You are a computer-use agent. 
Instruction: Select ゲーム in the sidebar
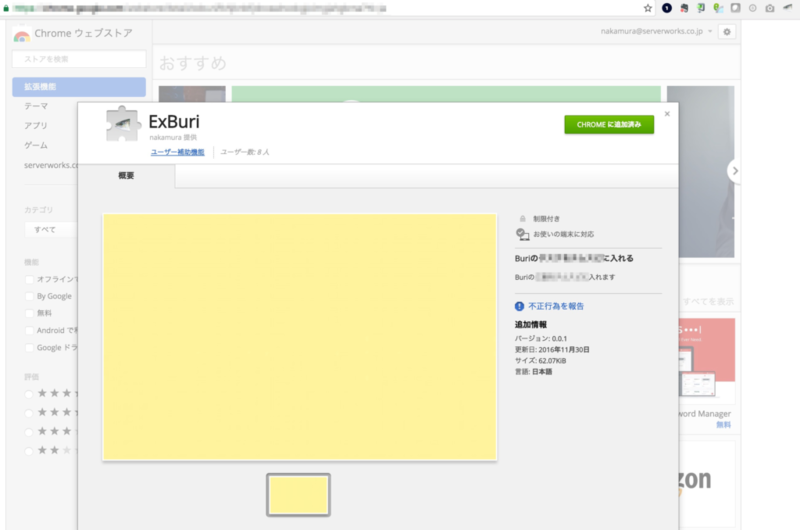[36, 145]
